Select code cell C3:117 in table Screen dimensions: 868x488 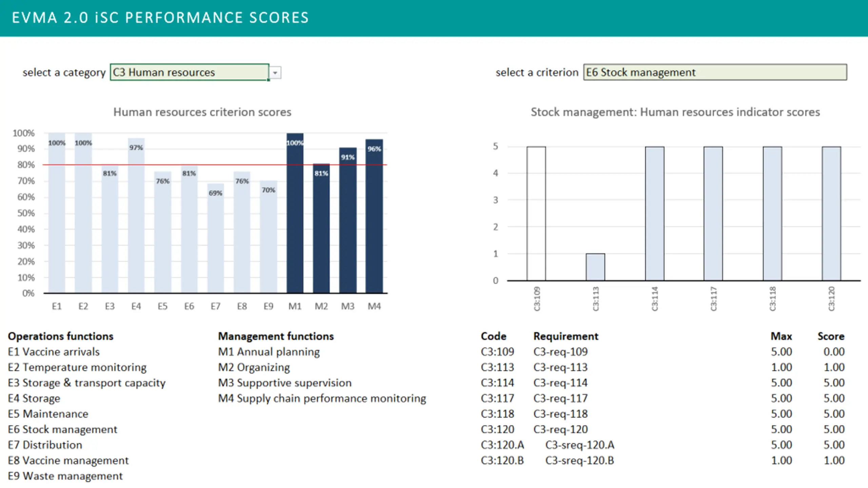pos(497,399)
